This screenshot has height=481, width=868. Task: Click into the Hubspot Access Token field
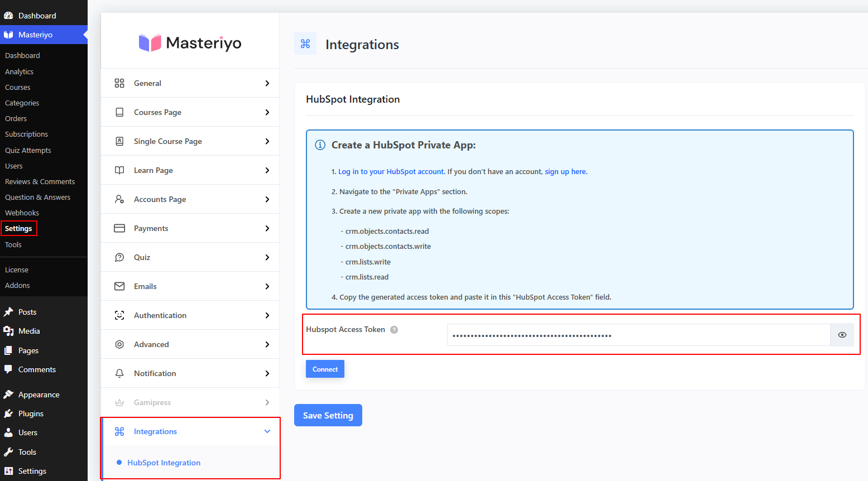pyautogui.click(x=639, y=335)
